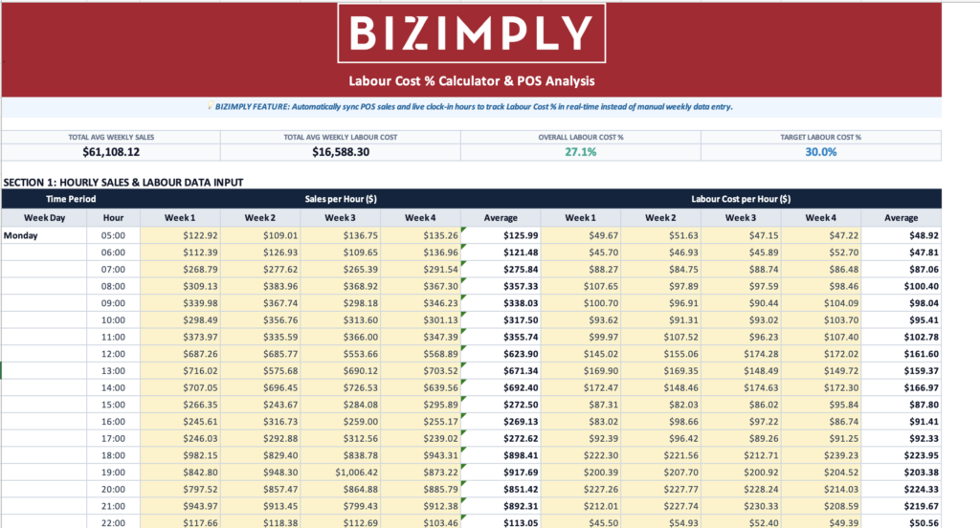Select sales cell $943.97
The height and width of the screenshot is (528, 980).
point(181,506)
